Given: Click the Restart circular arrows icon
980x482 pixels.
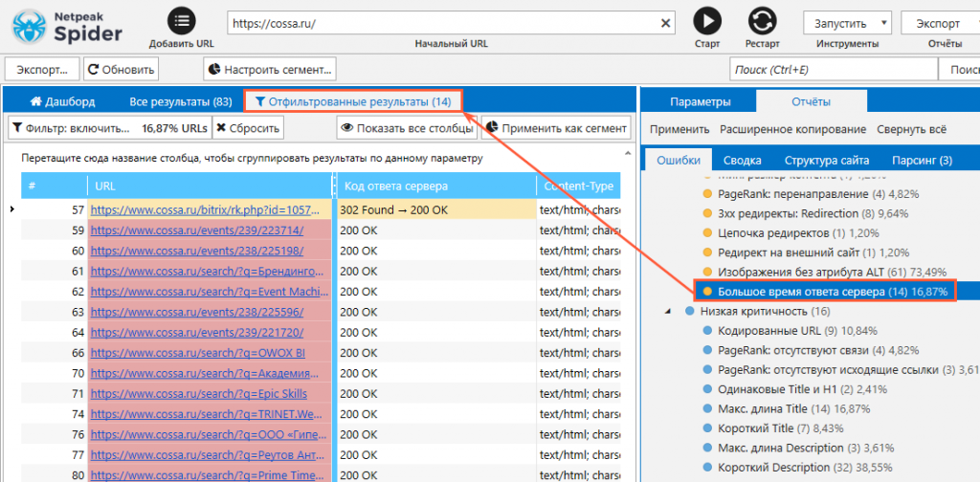Looking at the screenshot, I should (762, 21).
